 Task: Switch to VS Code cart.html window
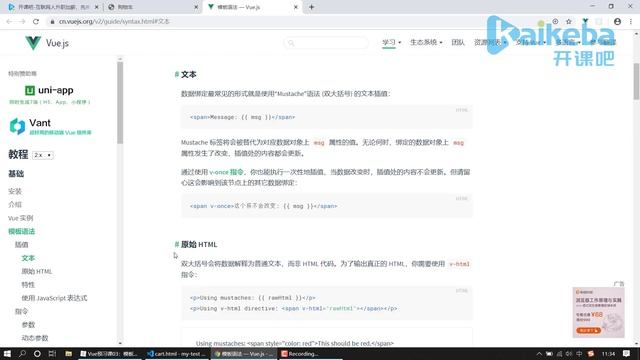177,354
